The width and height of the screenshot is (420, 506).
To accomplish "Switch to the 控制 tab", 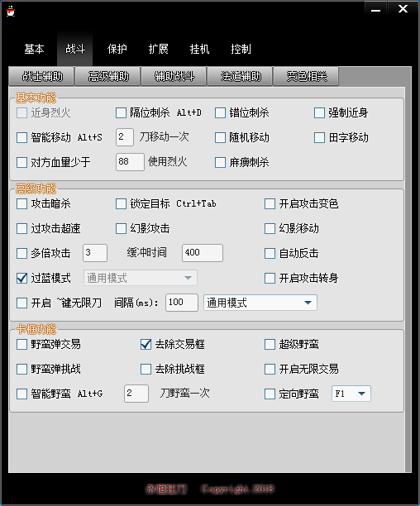I will pyautogui.click(x=241, y=49).
